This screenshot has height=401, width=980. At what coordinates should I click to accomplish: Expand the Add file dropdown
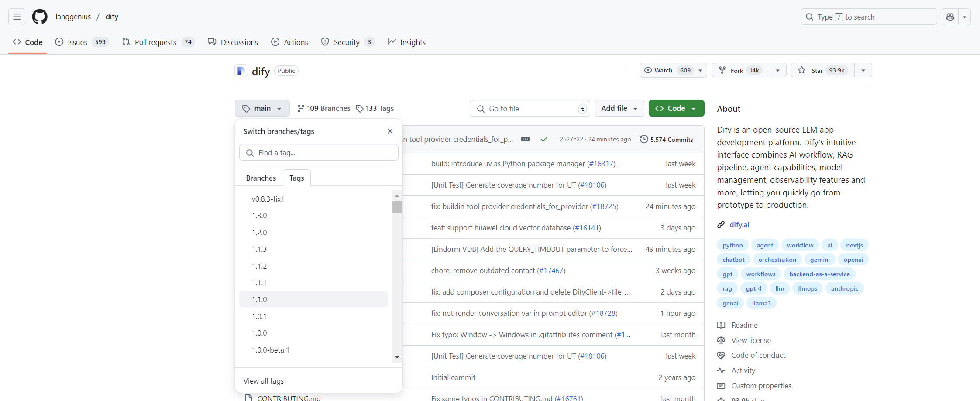click(619, 108)
